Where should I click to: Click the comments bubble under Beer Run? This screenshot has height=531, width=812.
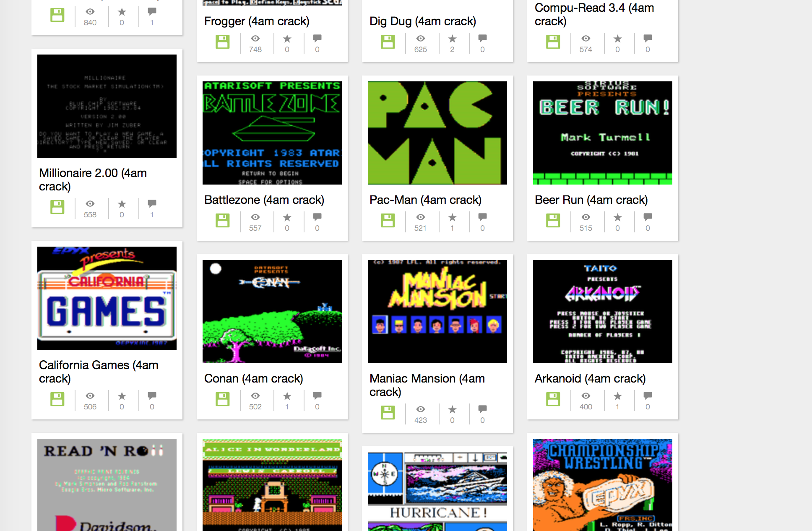(648, 217)
